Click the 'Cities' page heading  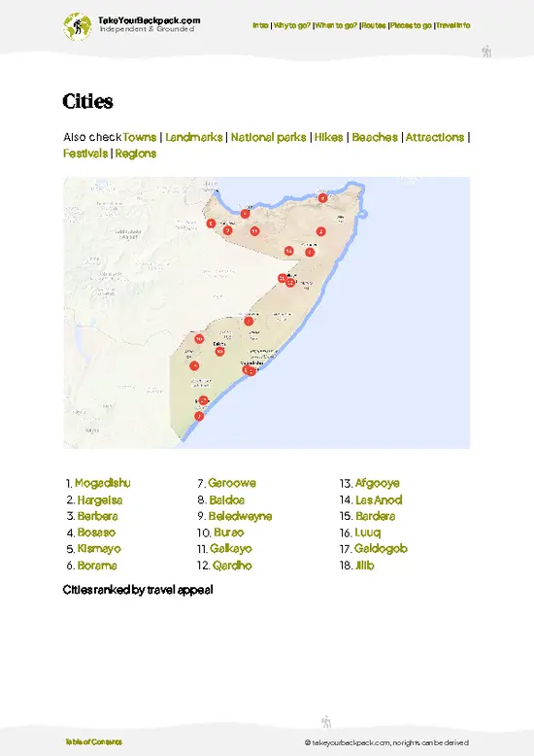87,101
